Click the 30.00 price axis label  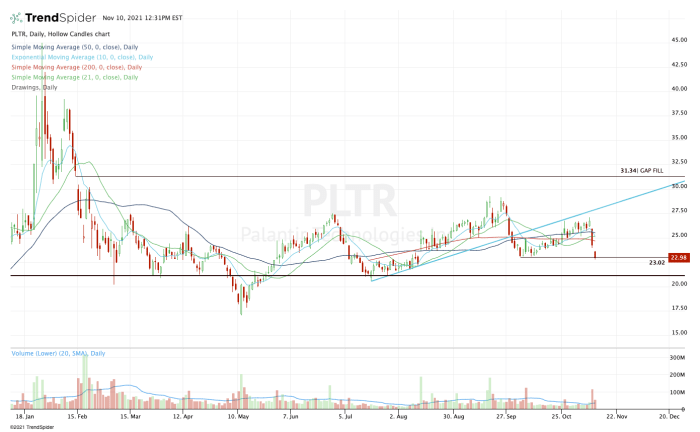click(x=679, y=186)
